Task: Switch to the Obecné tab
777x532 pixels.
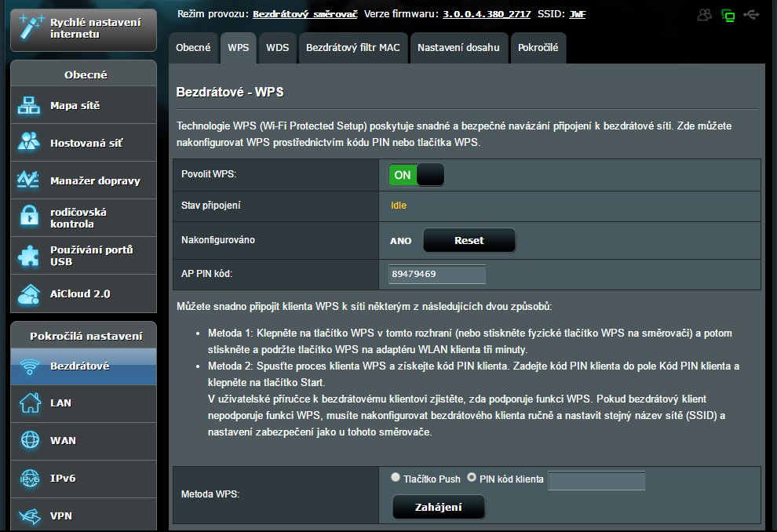Action: [193, 48]
